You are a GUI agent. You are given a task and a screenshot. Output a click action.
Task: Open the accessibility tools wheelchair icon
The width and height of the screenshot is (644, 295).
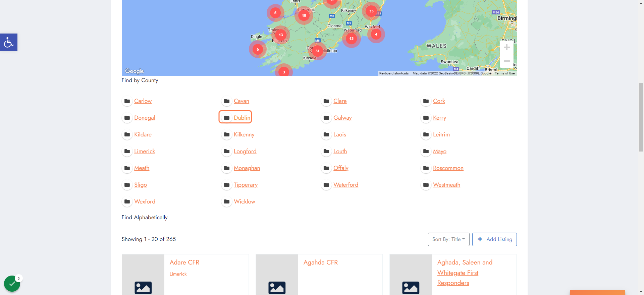pos(9,42)
